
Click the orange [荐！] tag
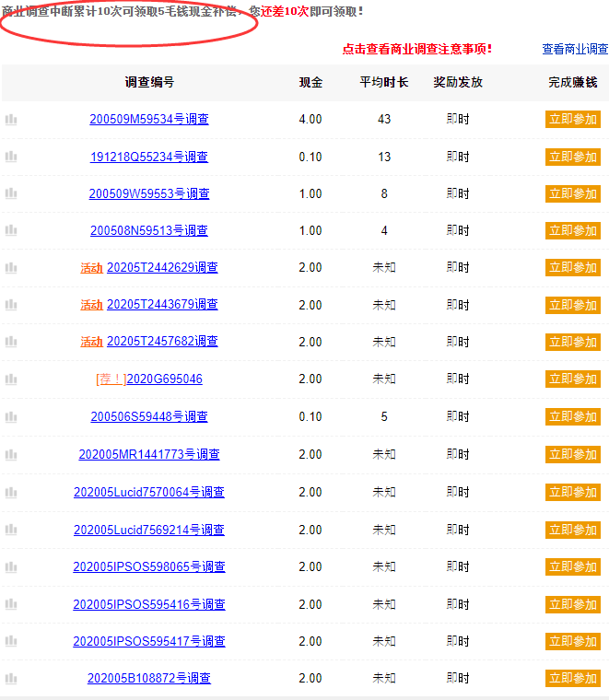[111, 379]
